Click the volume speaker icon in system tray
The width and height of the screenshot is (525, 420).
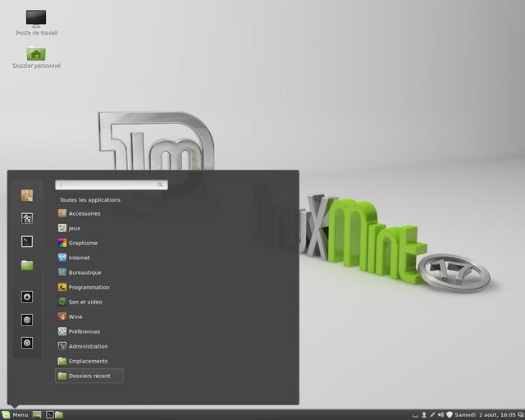(x=441, y=414)
